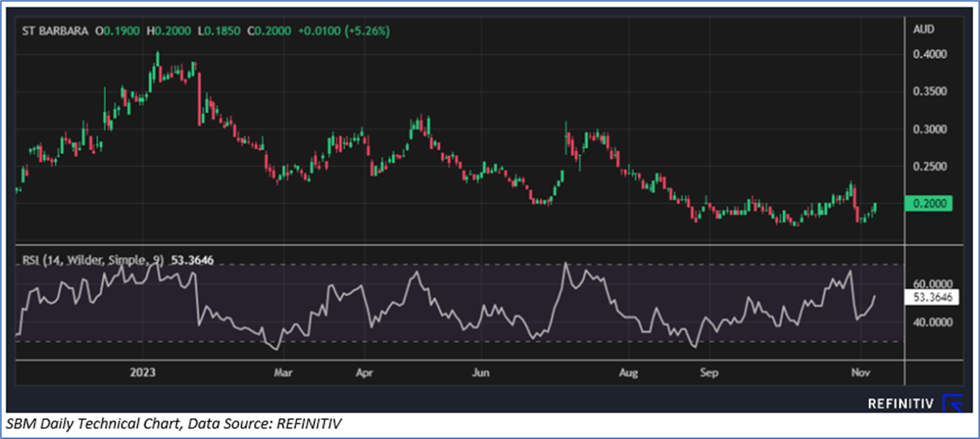Pick the Sep date marker
Image resolution: width=980 pixels, height=439 pixels.
point(709,372)
